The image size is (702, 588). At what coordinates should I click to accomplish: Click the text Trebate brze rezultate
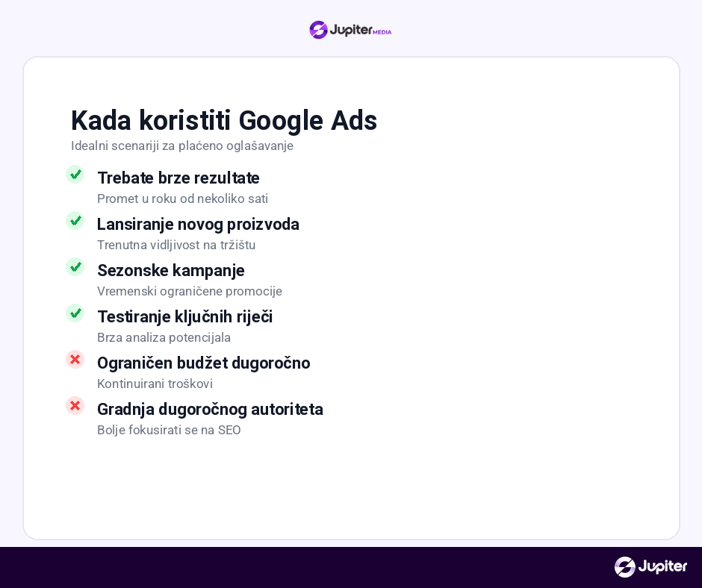[x=178, y=178]
